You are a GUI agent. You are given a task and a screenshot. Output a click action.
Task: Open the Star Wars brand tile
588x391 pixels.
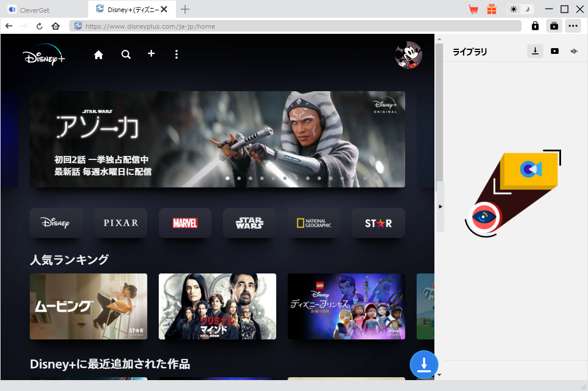click(x=249, y=223)
